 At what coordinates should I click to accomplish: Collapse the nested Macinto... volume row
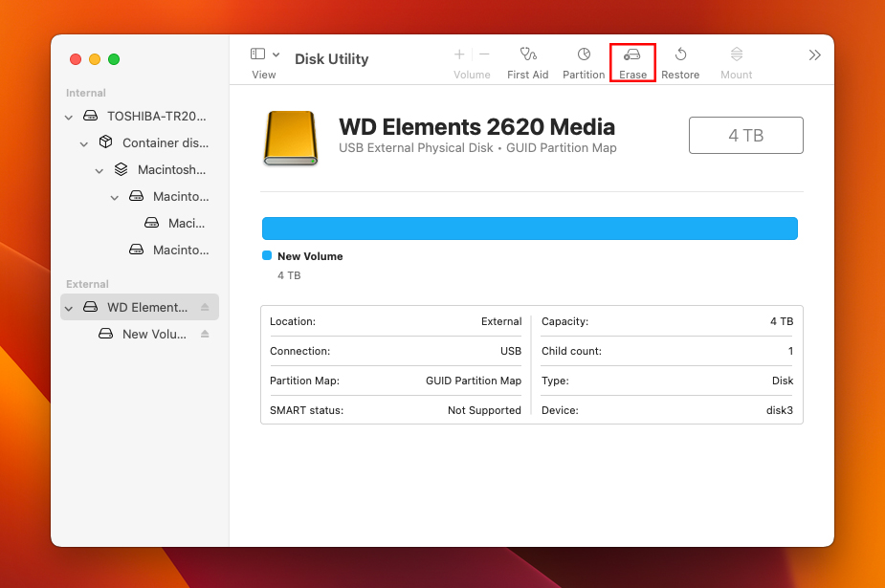115,198
